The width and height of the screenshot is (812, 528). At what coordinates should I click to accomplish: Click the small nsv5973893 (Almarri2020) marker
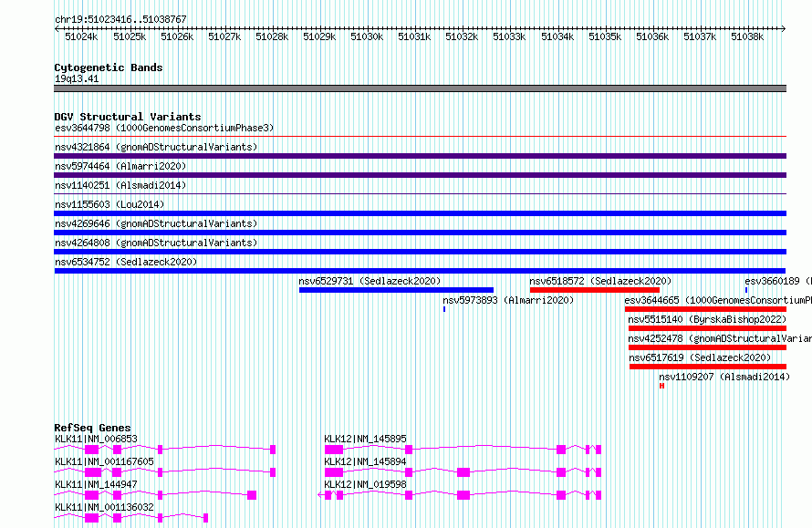(444, 309)
